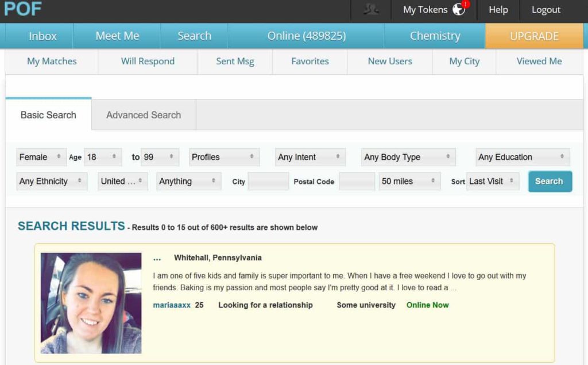
Task: Focus the Postal Code field
Action: coord(357,182)
